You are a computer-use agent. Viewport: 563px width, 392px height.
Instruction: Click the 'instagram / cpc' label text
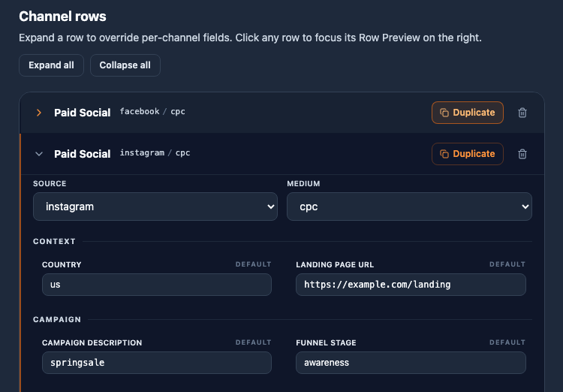tap(155, 153)
